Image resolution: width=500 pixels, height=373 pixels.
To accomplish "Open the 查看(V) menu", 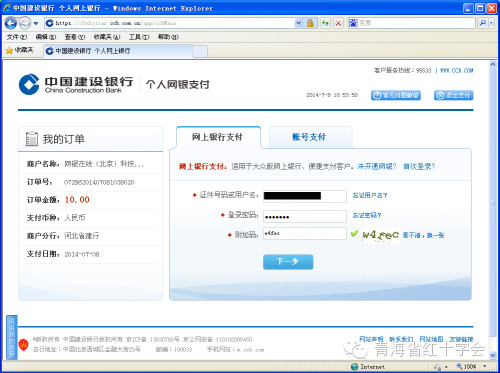I will tap(75, 37).
